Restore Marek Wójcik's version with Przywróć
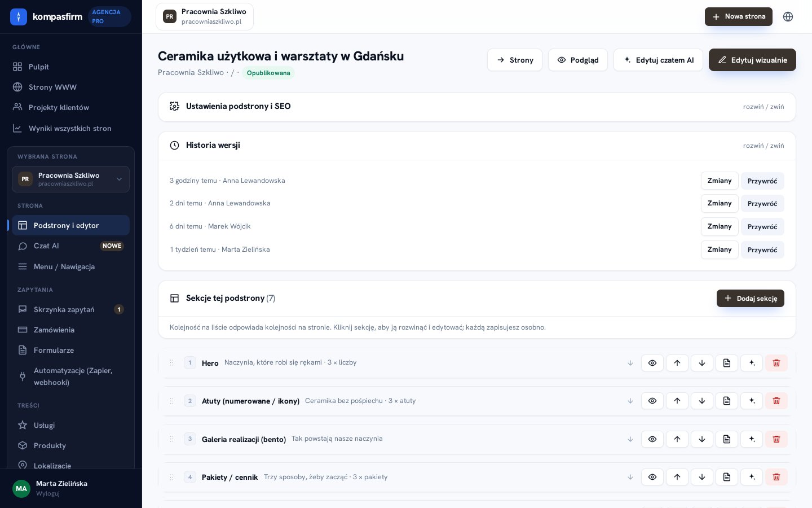Image resolution: width=812 pixels, height=508 pixels. (x=762, y=227)
